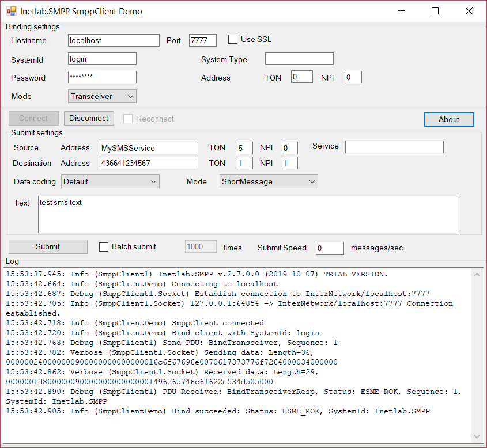Click the Port field showing 7777

[x=203, y=40]
